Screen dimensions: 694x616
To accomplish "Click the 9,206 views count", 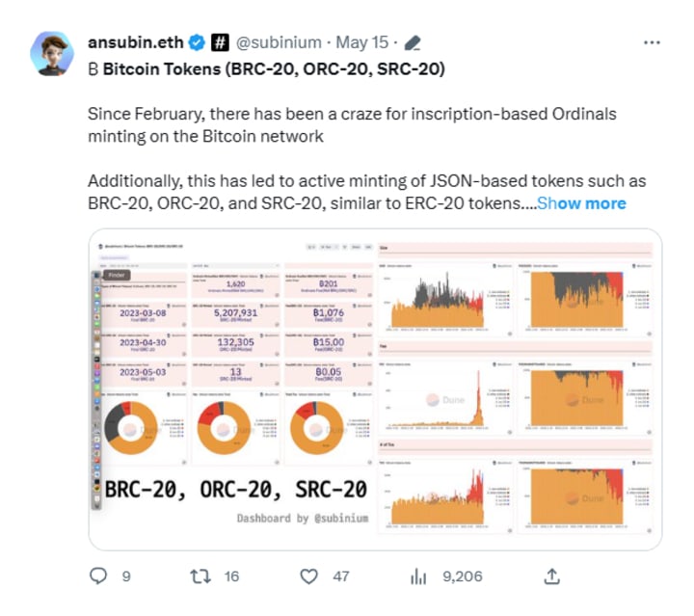I will pyautogui.click(x=462, y=576).
